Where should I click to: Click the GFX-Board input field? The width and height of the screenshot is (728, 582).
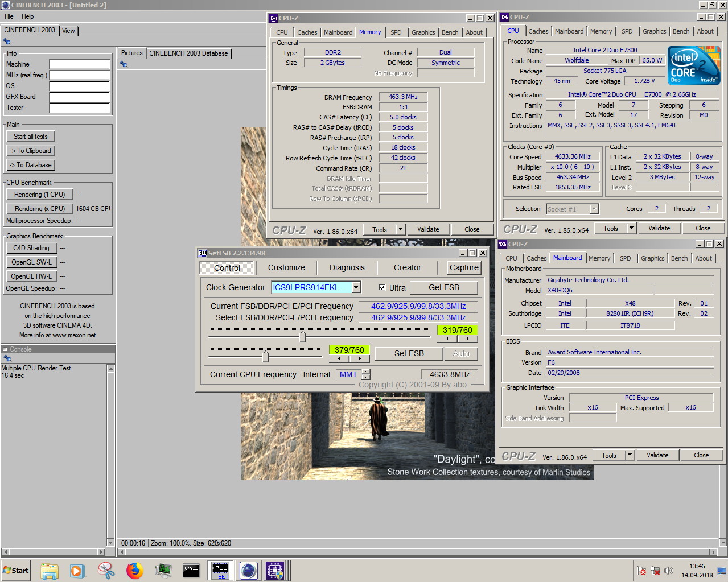click(x=79, y=97)
